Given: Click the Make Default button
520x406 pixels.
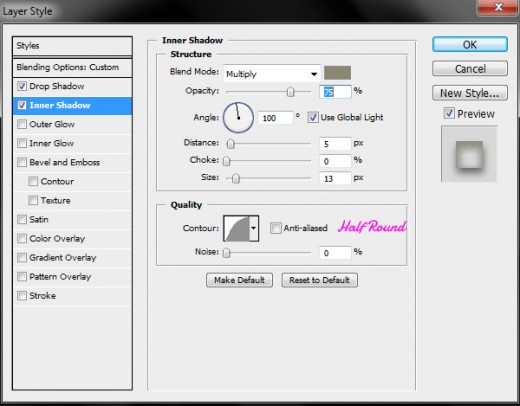Looking at the screenshot, I should coord(239,280).
